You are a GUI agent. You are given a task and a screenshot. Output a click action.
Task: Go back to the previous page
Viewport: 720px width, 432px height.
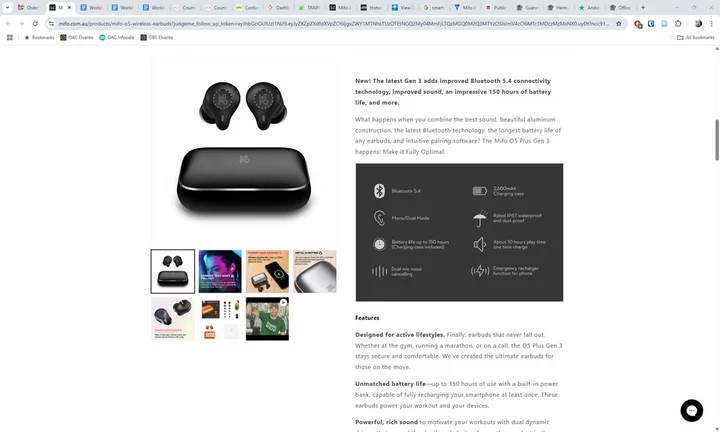pyautogui.click(x=8, y=23)
